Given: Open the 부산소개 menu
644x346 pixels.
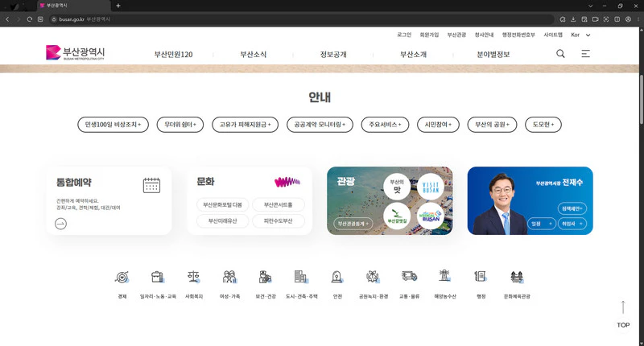Looking at the screenshot, I should 413,54.
